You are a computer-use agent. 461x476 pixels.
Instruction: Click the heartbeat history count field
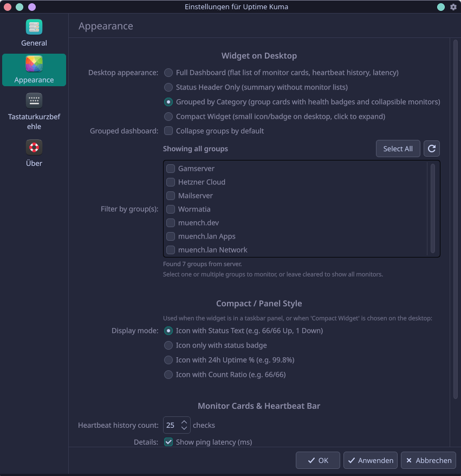coord(177,425)
